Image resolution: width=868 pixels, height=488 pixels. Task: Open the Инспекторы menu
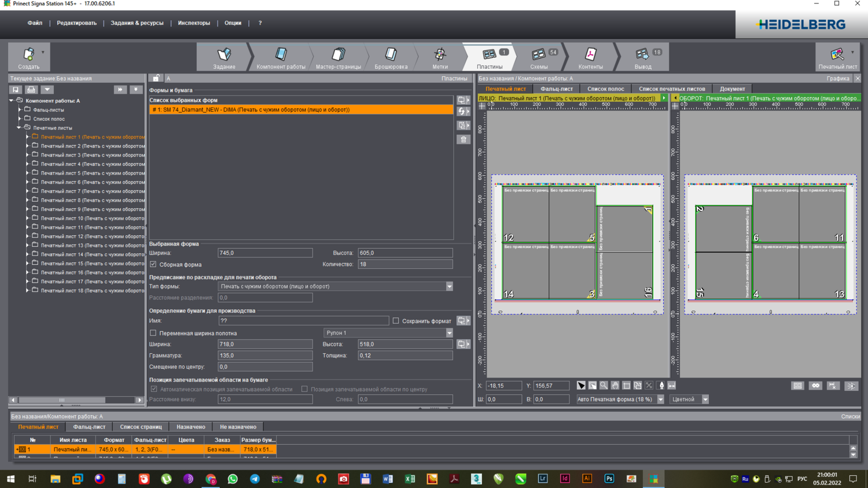click(x=194, y=23)
